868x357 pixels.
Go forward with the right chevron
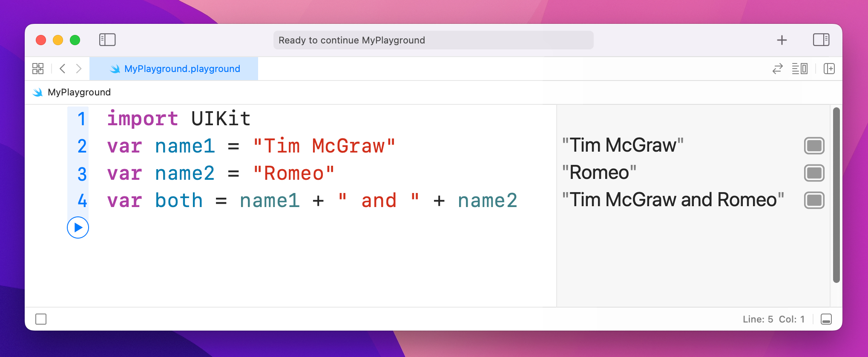pyautogui.click(x=79, y=69)
